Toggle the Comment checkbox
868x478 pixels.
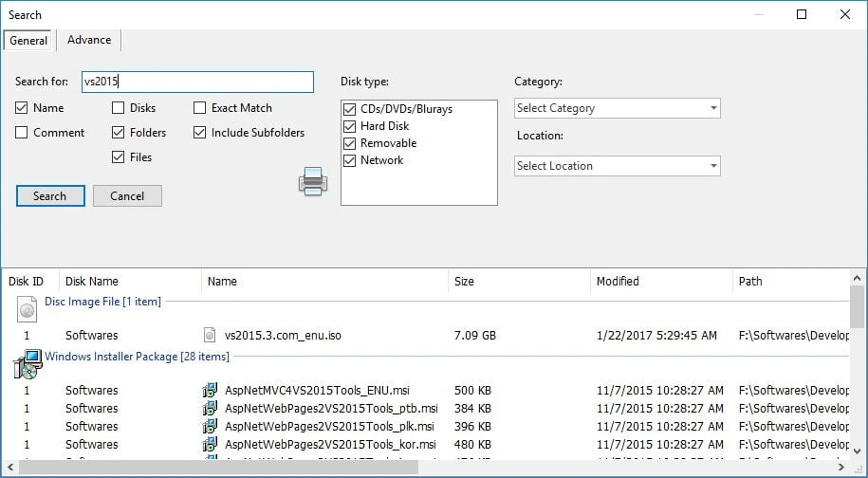(22, 133)
